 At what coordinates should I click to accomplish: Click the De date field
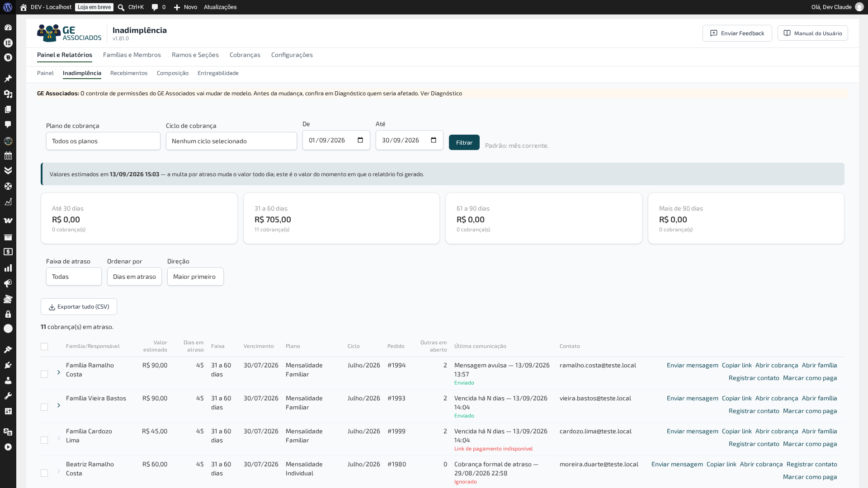pyautogui.click(x=336, y=140)
